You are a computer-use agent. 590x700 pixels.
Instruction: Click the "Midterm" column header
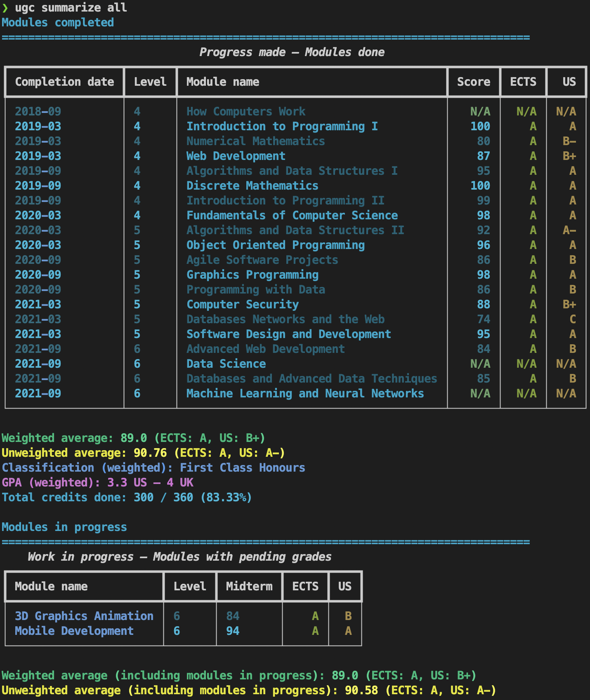249,586
